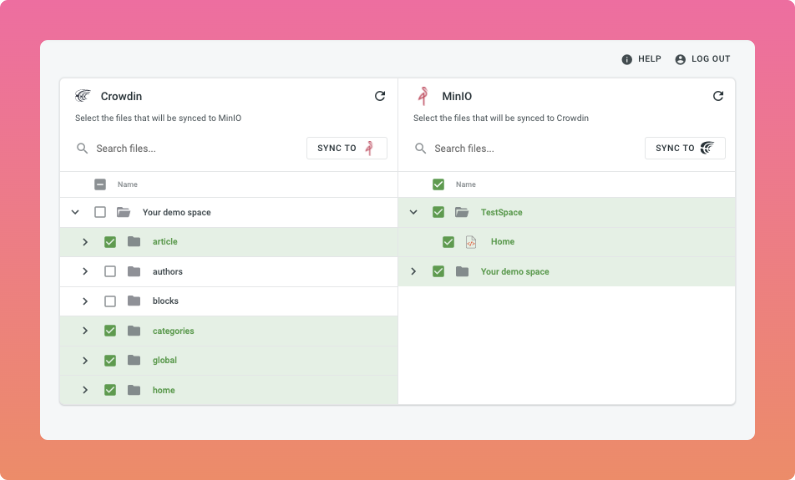Select the 'authors' row label
This screenshot has width=795, height=480.
pyautogui.click(x=167, y=272)
